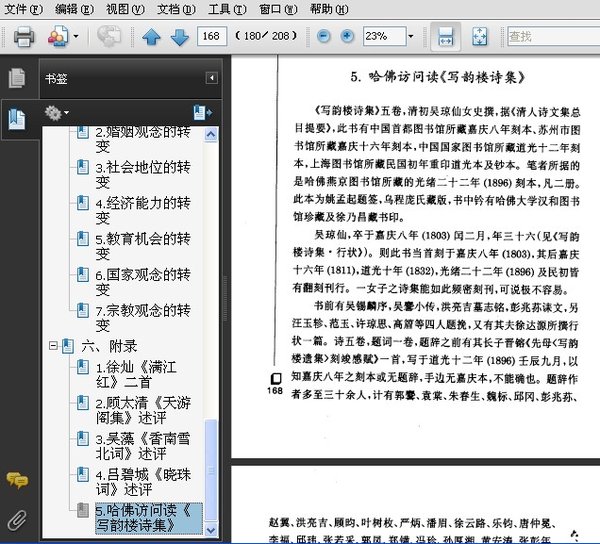Click the greyed globe toolbar icon
Viewport: 600px width, 544px height.
tap(109, 36)
